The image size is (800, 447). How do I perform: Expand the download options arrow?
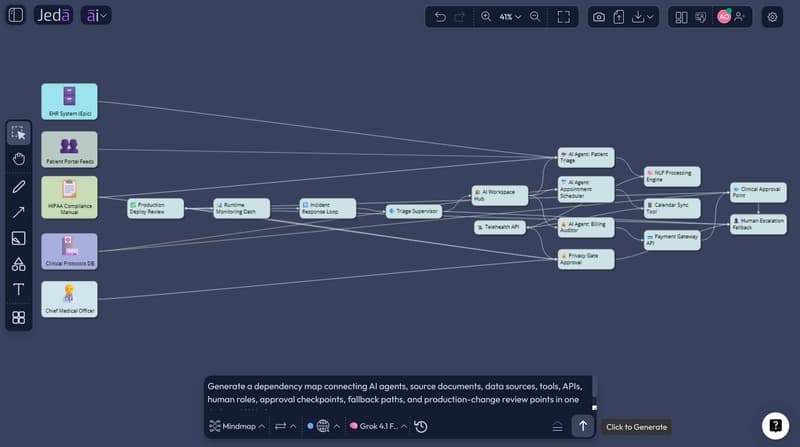[650, 17]
